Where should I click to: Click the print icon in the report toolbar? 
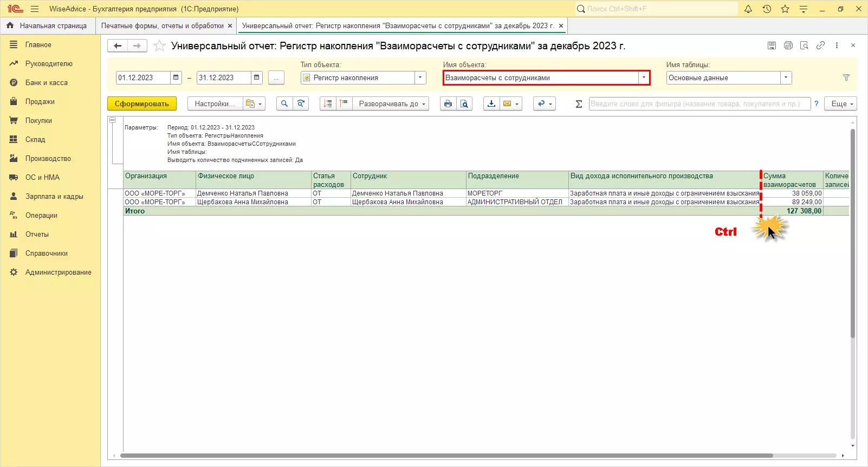point(448,104)
